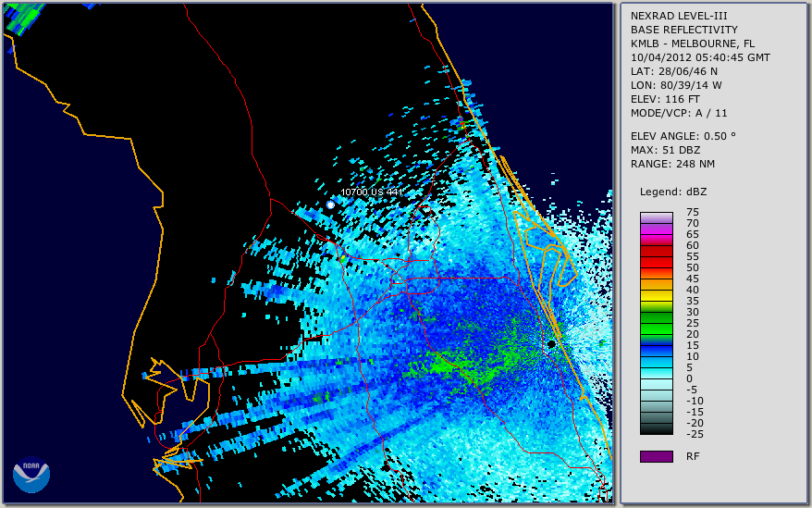Select the '30' legend value label
The height and width of the screenshot is (508, 812).
click(693, 312)
